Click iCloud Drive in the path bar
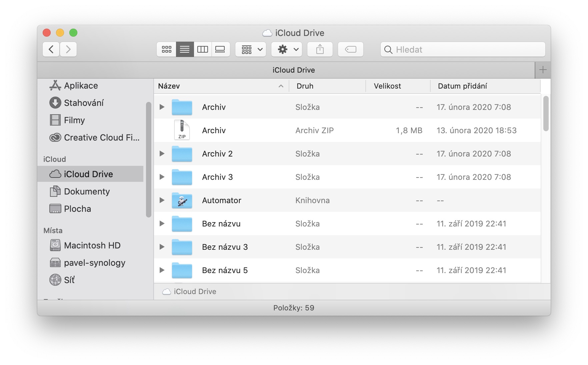 [189, 291]
